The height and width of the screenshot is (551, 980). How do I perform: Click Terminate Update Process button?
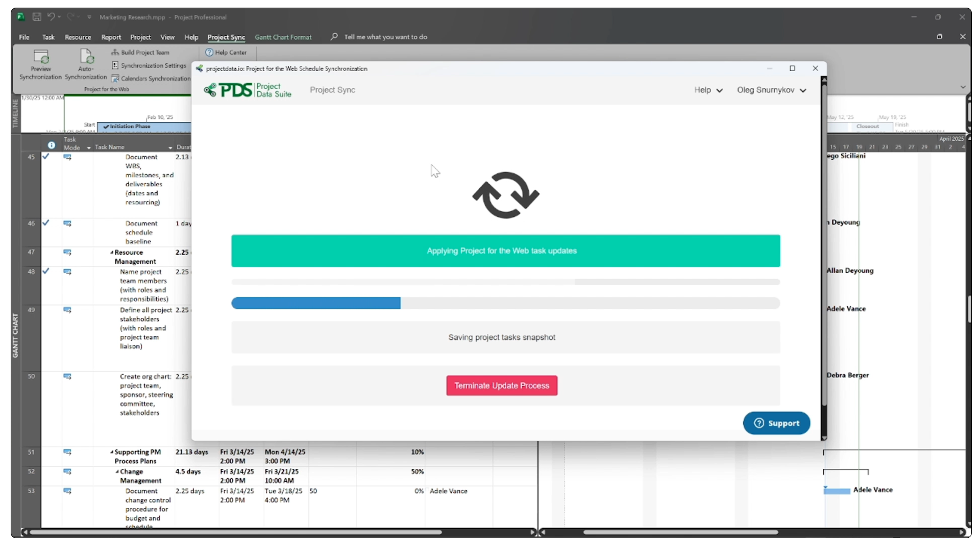(501, 386)
